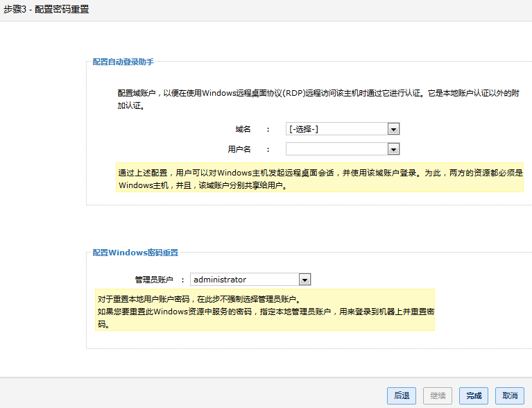Image resolution: width=532 pixels, height=408 pixels.
Task: Click the 步骤3 - 配置密码重置 title
Action: click(x=46, y=10)
